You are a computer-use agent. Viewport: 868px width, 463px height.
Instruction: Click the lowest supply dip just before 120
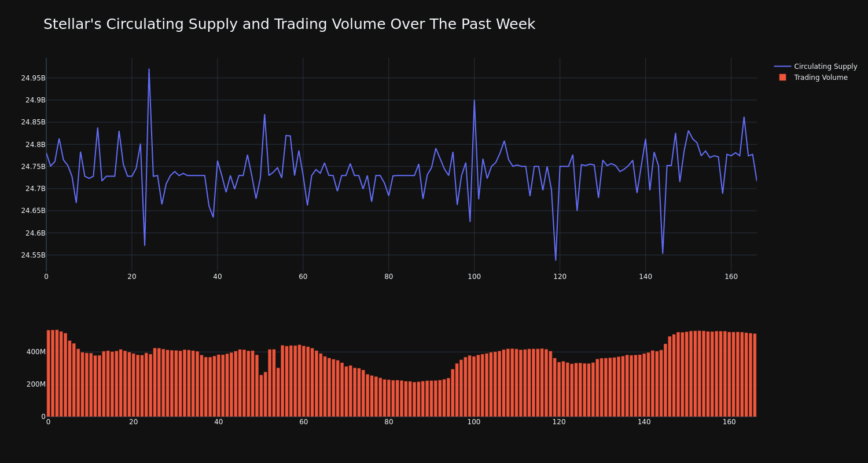(556, 260)
